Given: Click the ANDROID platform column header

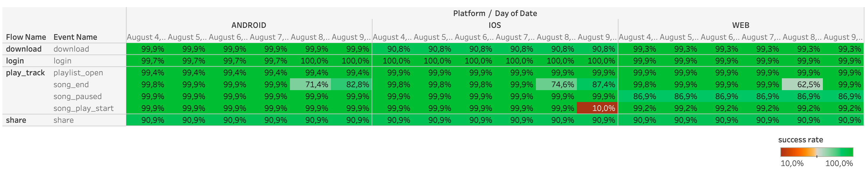Looking at the screenshot, I should [249, 25].
